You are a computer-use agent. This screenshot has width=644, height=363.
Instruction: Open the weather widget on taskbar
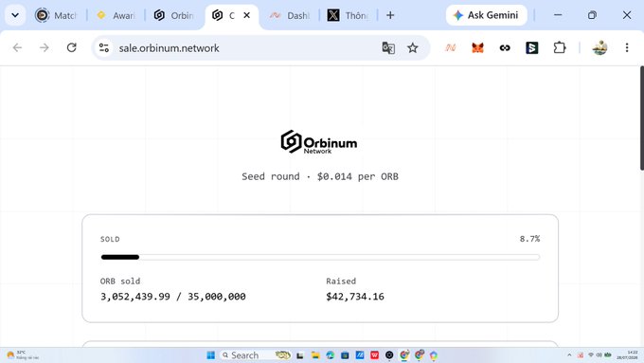tap(23, 355)
